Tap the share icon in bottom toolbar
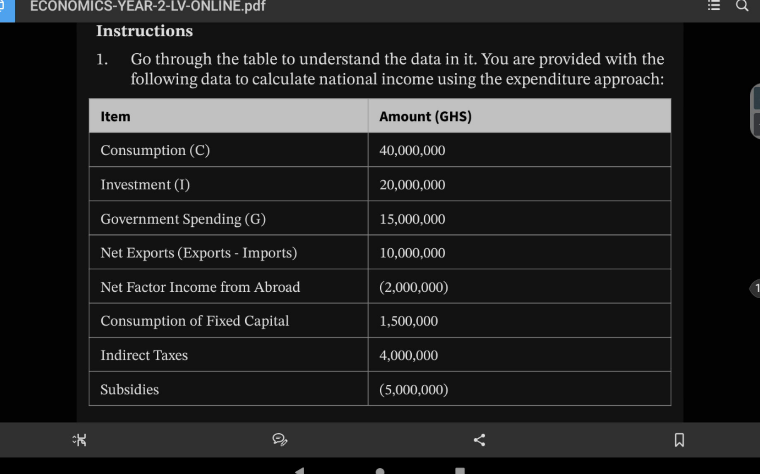 click(x=479, y=440)
